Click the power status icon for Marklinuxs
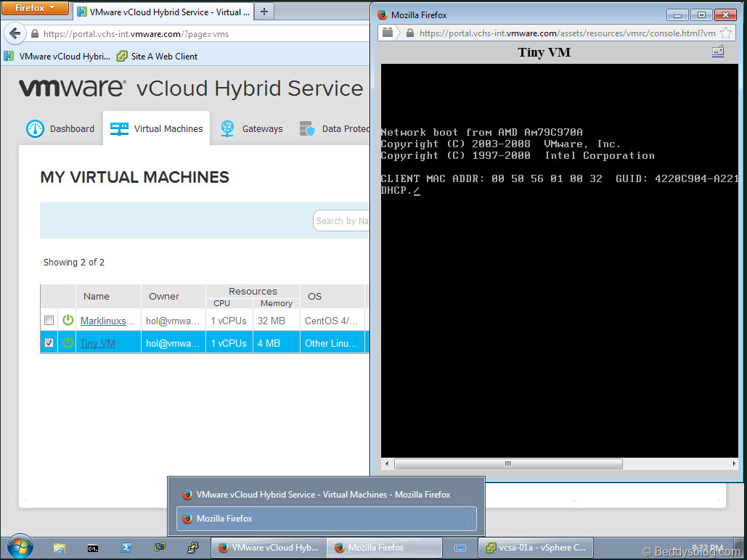The width and height of the screenshot is (747, 560). click(68, 319)
